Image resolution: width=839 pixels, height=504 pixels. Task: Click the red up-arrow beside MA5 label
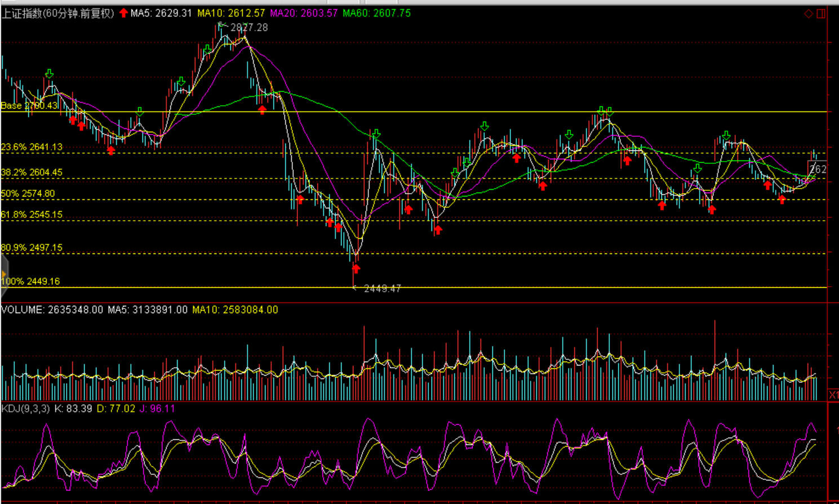pyautogui.click(x=123, y=13)
